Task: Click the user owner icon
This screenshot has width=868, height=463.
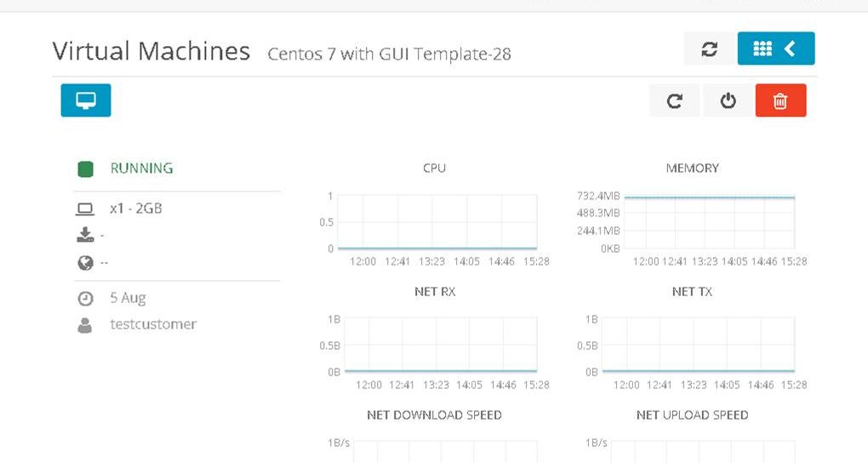Action: click(x=85, y=324)
